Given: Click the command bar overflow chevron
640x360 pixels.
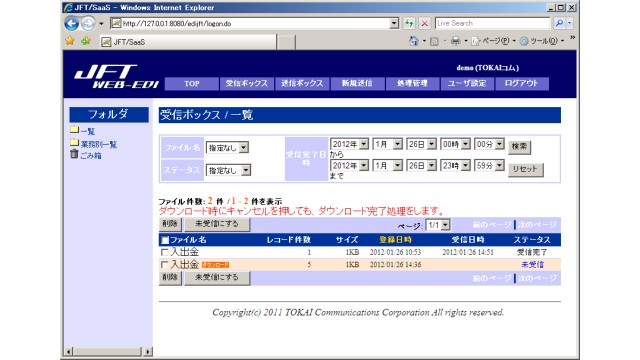Looking at the screenshot, I should pyautogui.click(x=572, y=38).
